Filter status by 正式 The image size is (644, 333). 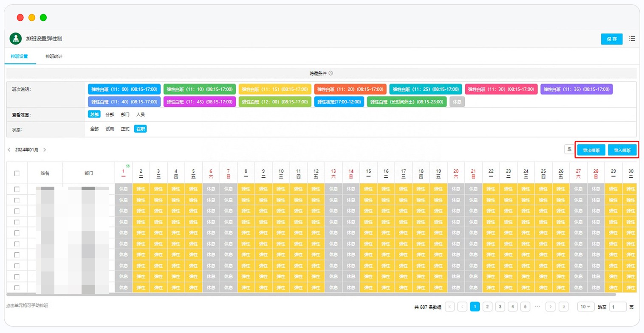click(125, 129)
